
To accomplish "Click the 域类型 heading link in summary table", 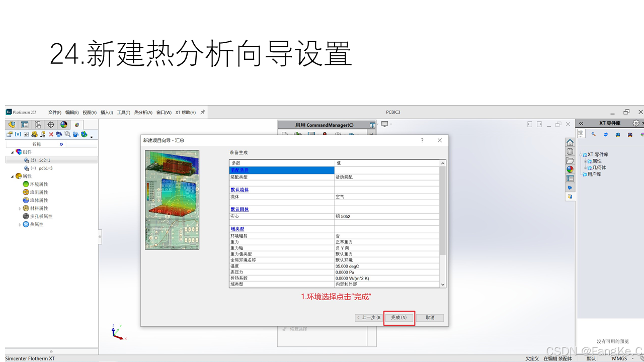I will click(237, 229).
